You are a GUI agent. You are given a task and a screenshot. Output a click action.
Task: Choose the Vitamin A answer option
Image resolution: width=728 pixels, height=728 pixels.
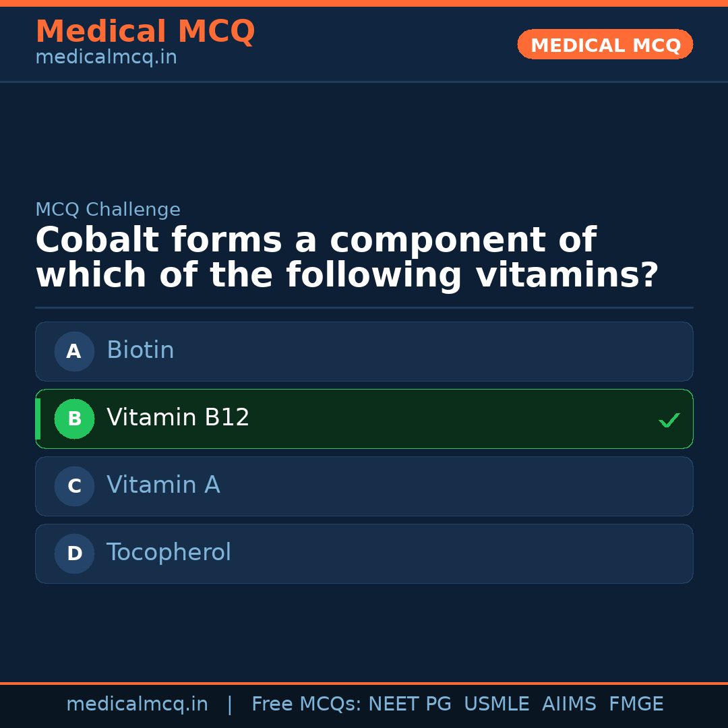point(364,486)
